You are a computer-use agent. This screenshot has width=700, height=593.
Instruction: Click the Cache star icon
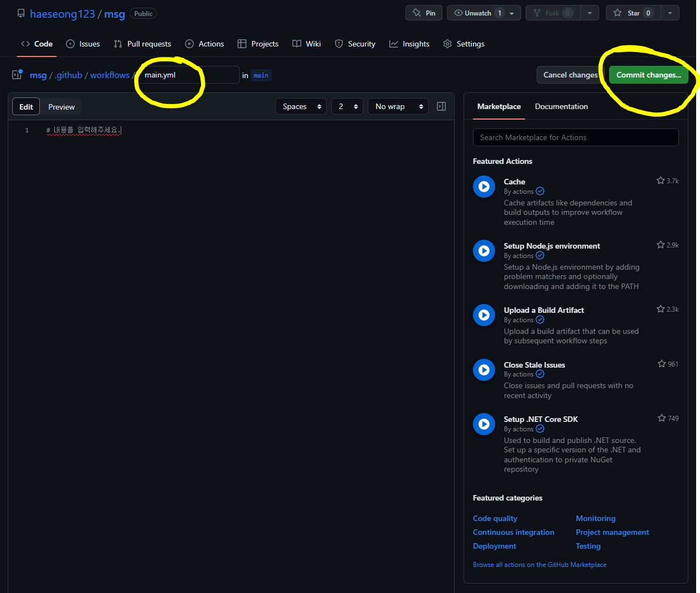(661, 181)
